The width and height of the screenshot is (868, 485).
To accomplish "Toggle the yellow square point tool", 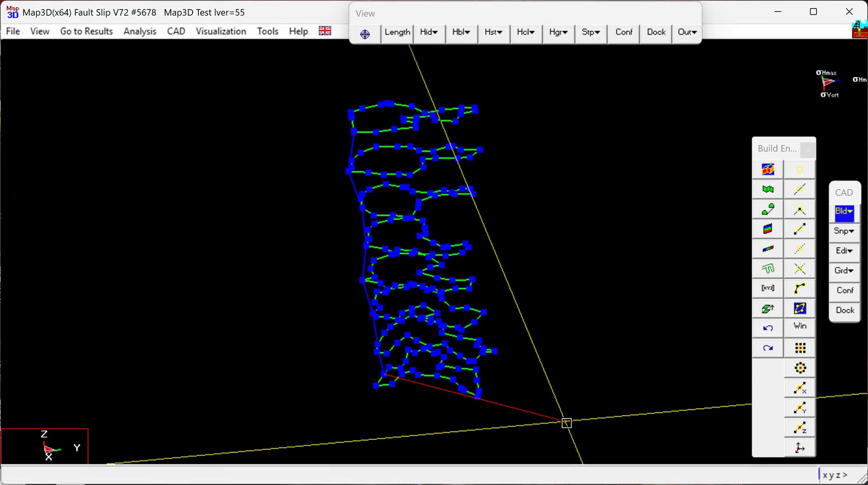I will (x=800, y=170).
